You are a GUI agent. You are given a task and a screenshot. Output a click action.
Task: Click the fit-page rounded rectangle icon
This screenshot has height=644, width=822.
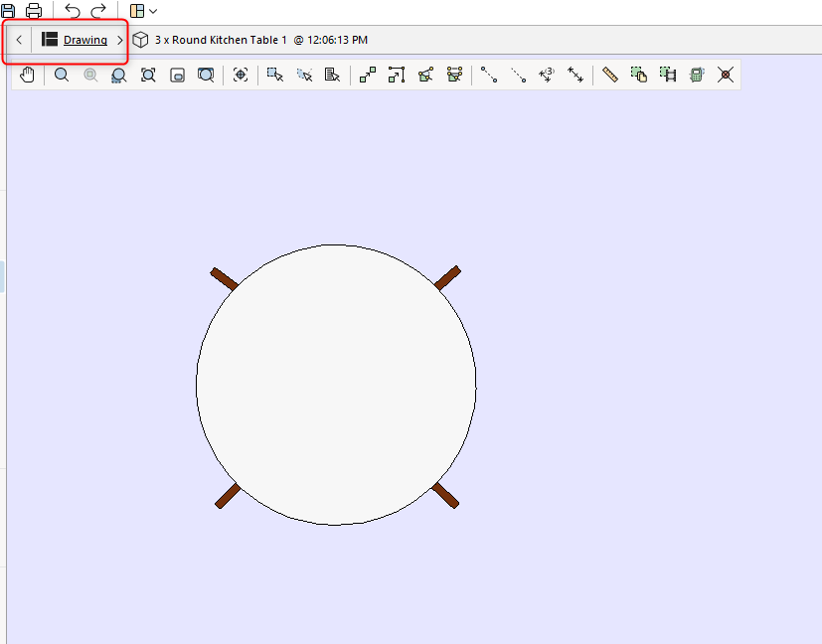point(177,76)
